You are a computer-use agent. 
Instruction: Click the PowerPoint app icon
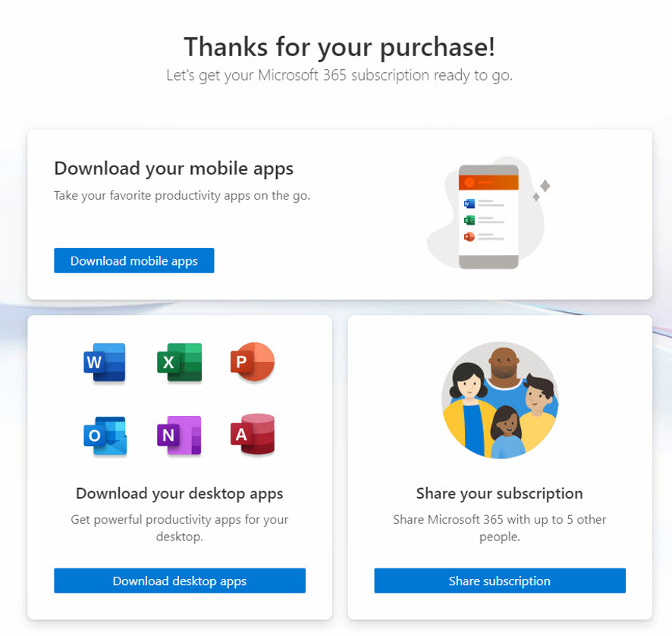coord(252,363)
